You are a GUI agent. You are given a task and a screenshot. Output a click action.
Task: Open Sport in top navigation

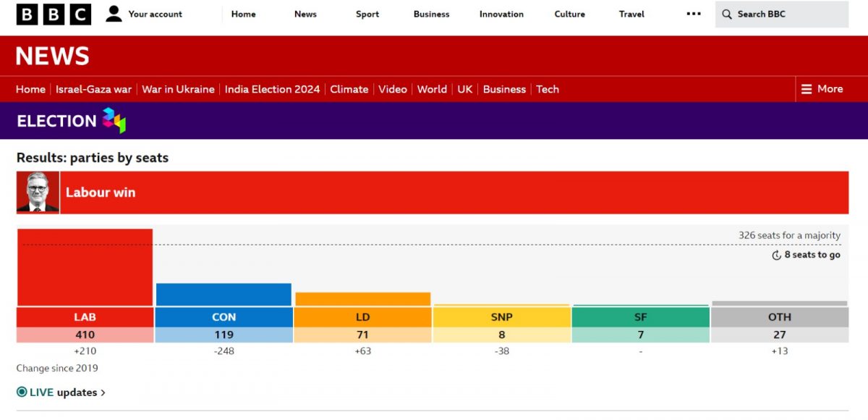pyautogui.click(x=367, y=14)
